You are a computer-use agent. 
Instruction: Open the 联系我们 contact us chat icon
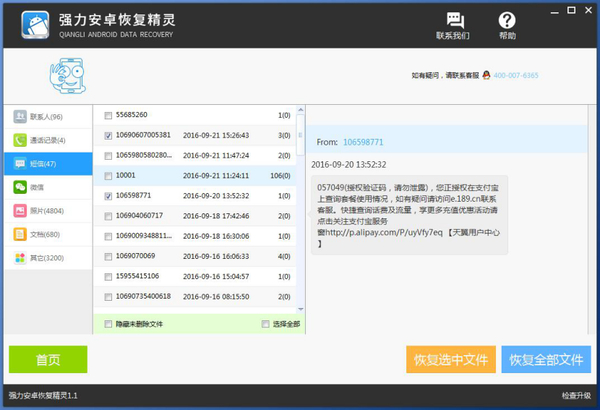453,22
